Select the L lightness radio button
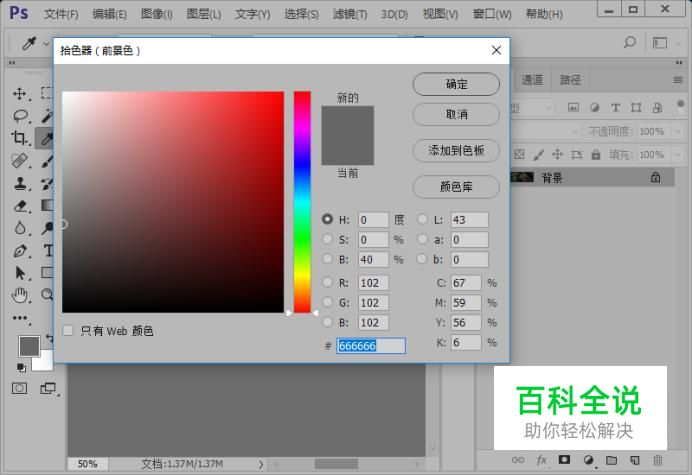The width and height of the screenshot is (692, 475). [422, 219]
